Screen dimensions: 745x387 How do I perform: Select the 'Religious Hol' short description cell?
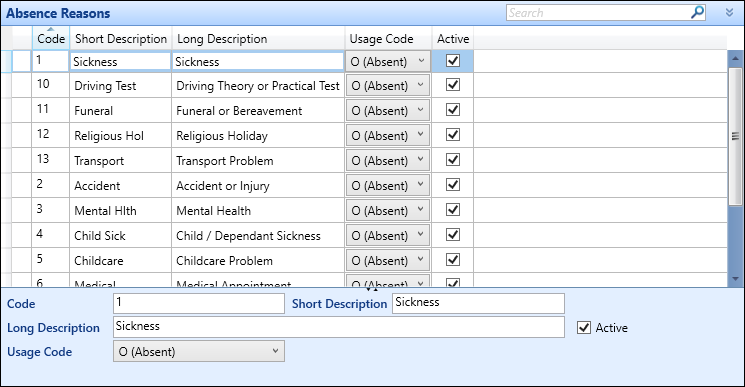[120, 135]
